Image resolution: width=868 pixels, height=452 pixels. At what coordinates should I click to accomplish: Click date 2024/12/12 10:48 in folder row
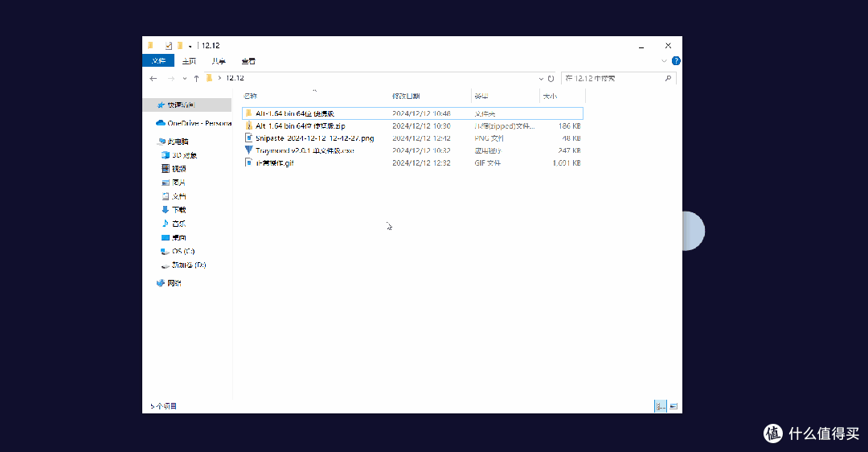click(421, 113)
